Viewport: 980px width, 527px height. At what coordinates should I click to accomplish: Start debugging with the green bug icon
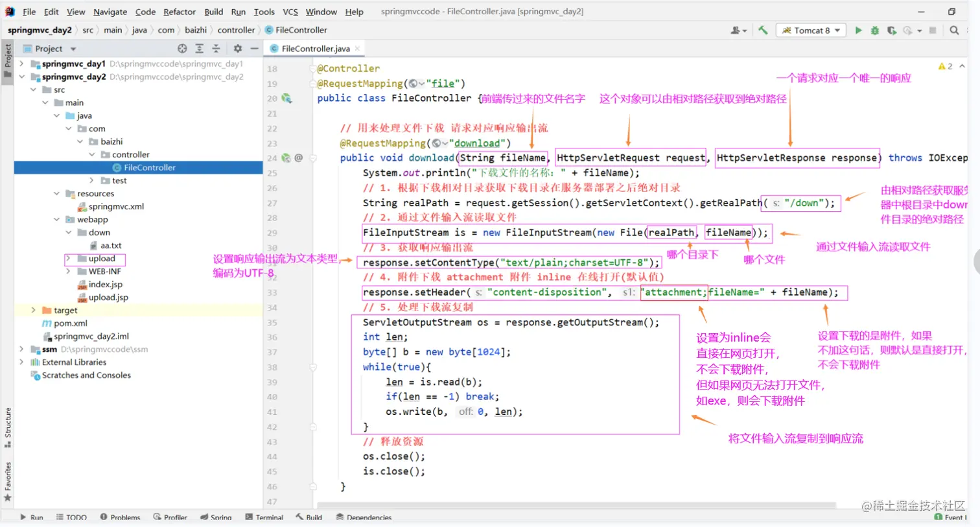[874, 30]
